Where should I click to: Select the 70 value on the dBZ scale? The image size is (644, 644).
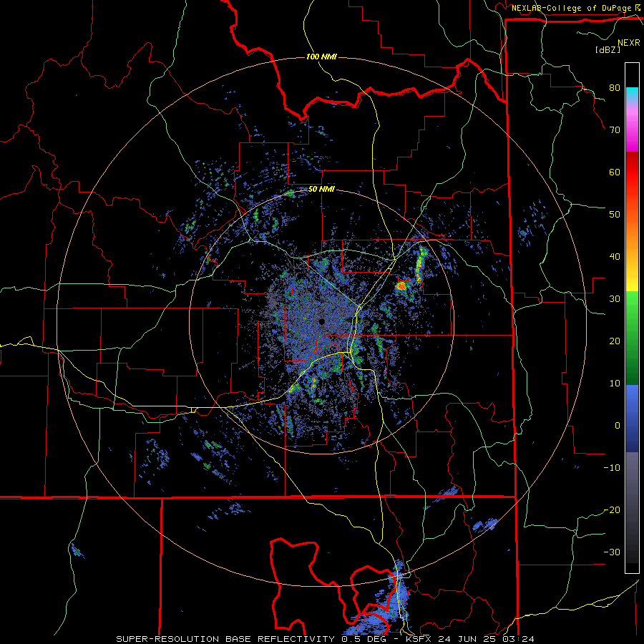point(615,130)
